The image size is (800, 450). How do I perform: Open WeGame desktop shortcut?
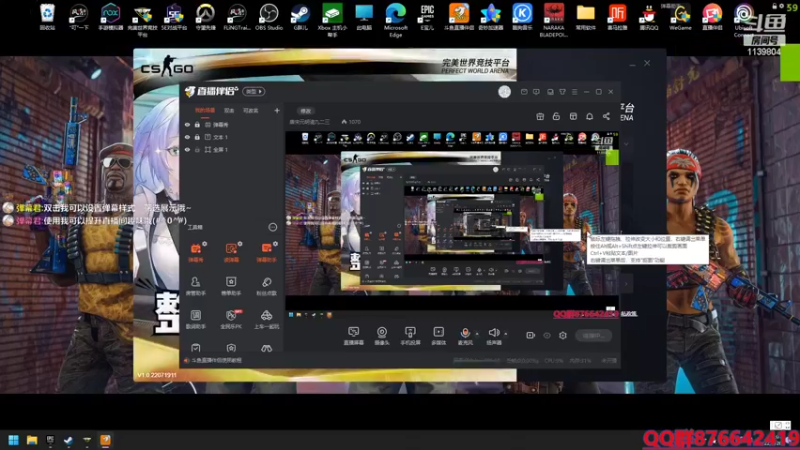(x=680, y=17)
